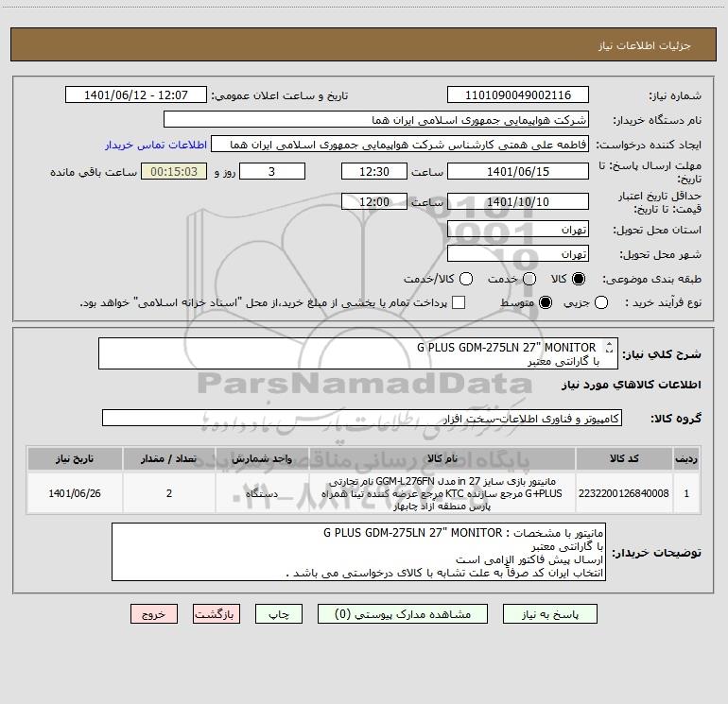Click the 12:00 validity time field
Image resolution: width=728 pixels, height=704 pixels.
tap(374, 201)
